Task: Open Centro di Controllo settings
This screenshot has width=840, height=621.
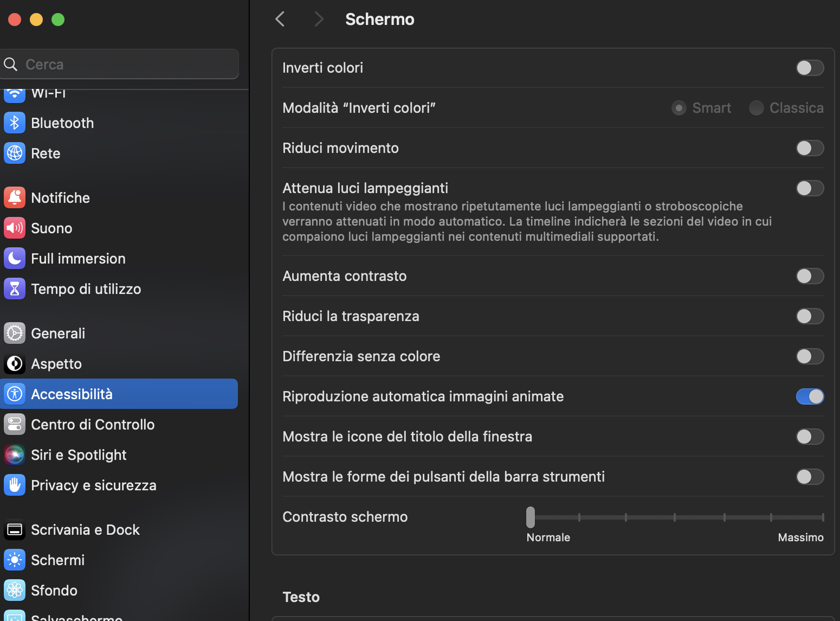Action: click(x=93, y=424)
